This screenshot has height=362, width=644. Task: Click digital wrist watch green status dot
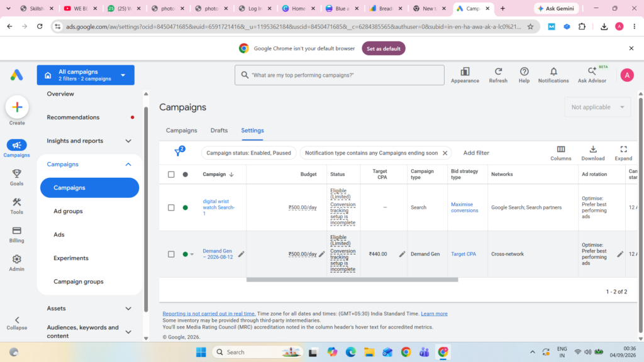[186, 207]
